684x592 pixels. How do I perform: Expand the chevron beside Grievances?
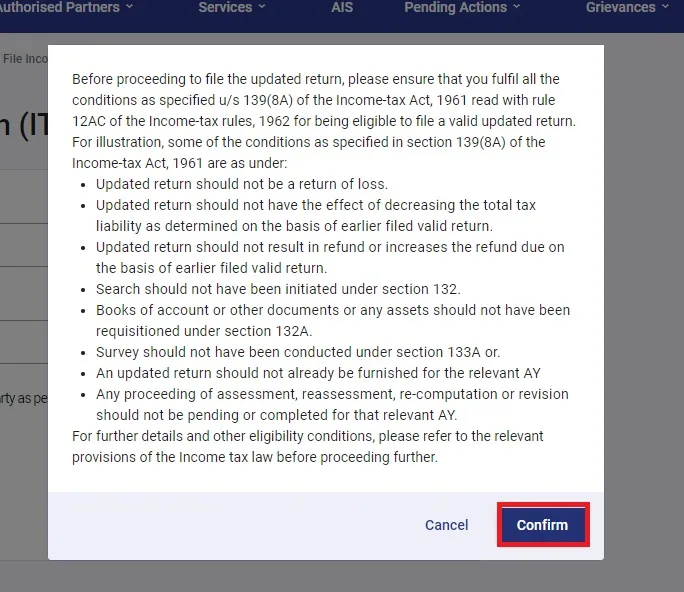pos(665,7)
